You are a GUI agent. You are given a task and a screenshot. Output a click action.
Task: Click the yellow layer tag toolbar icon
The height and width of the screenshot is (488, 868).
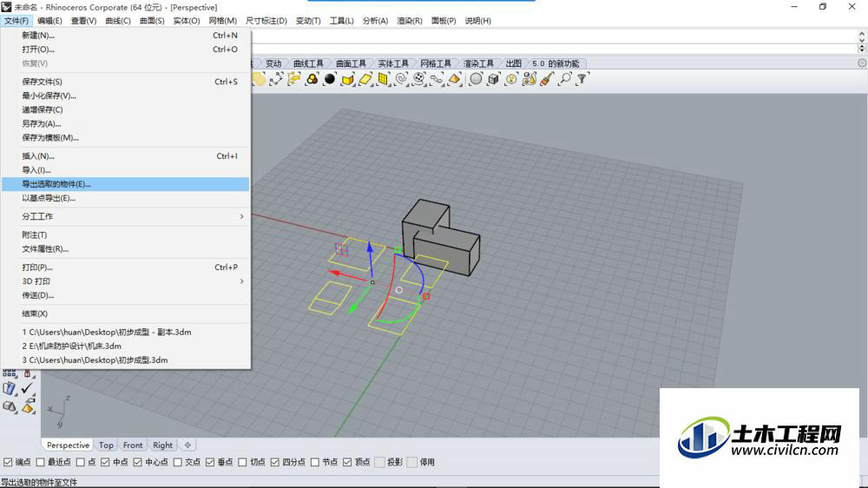click(294, 79)
